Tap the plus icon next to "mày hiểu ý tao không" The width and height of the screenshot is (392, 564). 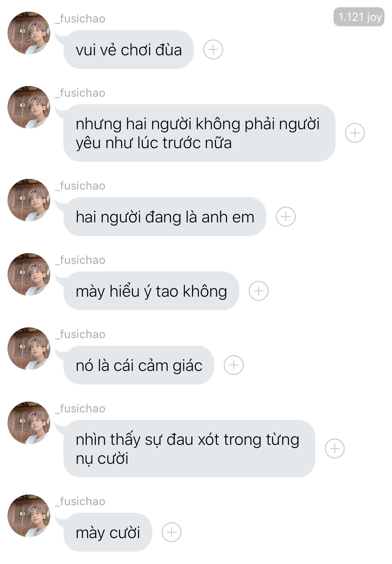pyautogui.click(x=258, y=291)
